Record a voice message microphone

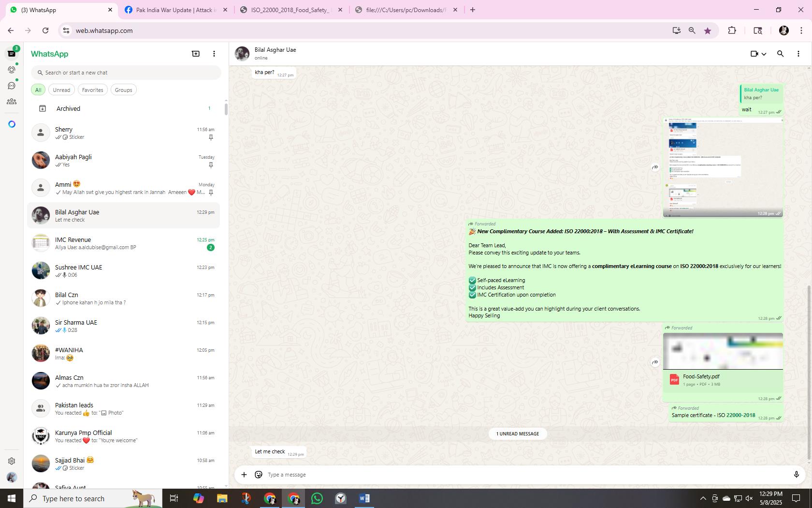coord(796,475)
